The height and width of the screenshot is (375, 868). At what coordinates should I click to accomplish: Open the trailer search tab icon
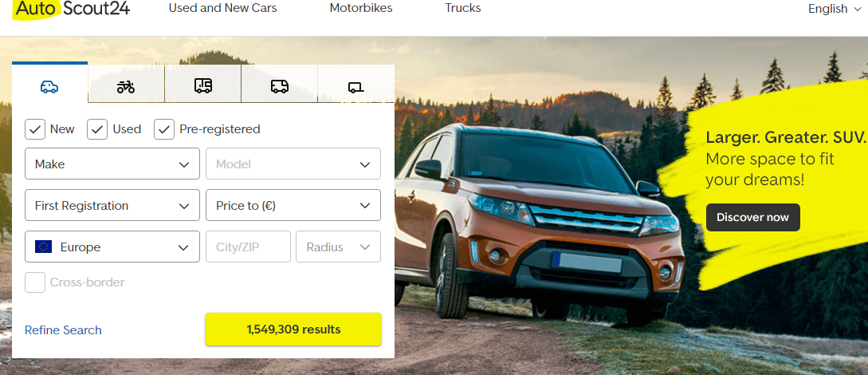pos(356,88)
